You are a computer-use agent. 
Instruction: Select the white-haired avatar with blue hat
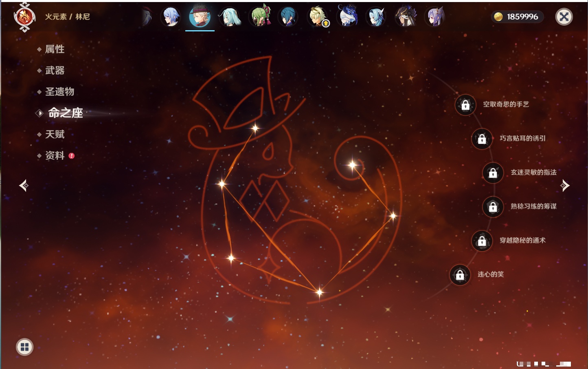point(347,17)
